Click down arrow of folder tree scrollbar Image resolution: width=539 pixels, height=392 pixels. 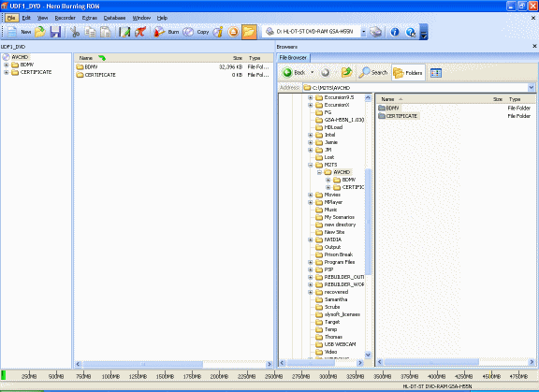368,355
